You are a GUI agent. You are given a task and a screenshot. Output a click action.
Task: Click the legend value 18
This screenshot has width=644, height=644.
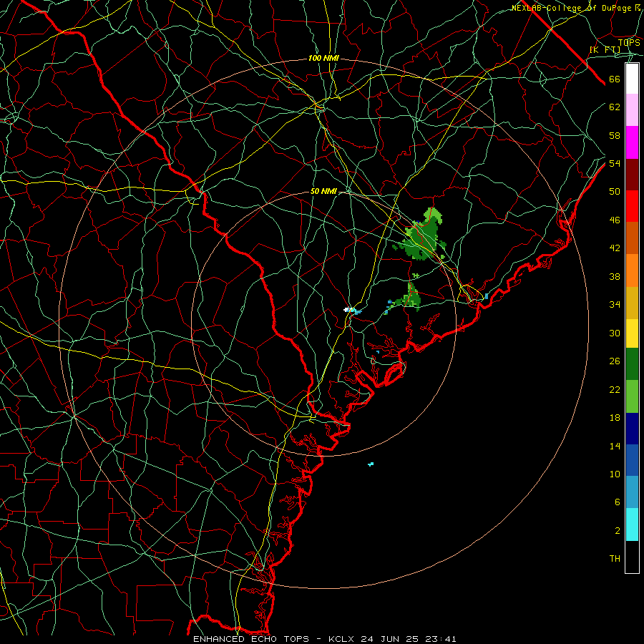click(615, 418)
